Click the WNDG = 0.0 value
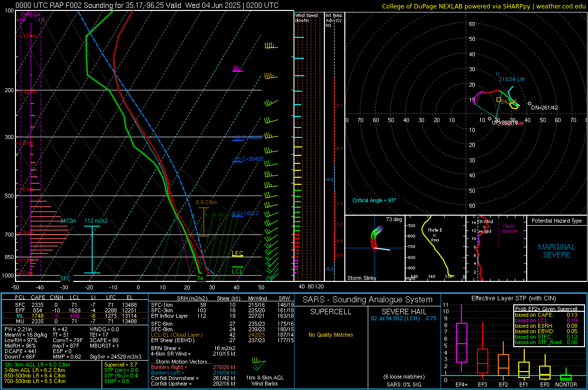The image size is (588, 390). click(x=104, y=329)
